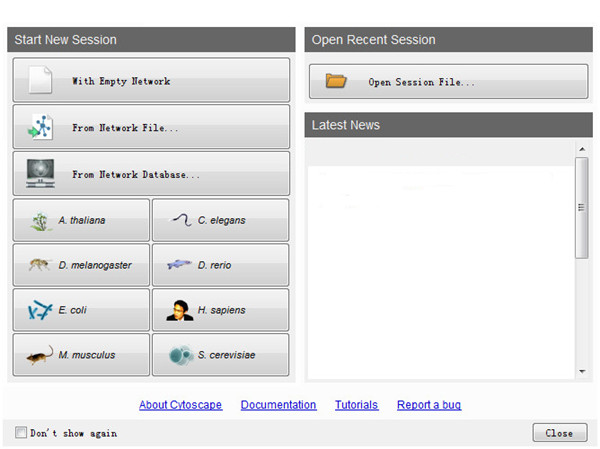Screen dimensions: 600x449
Task: Follow the Report a bug link
Action: coord(429,405)
